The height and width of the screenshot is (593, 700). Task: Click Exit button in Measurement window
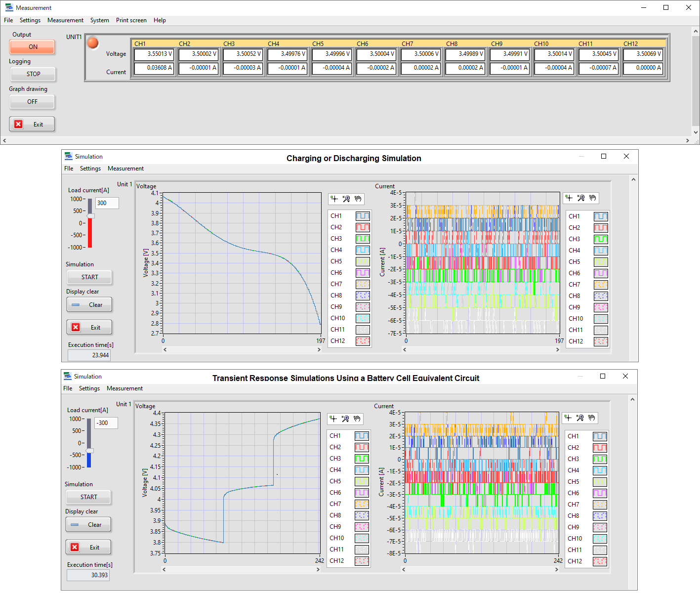tap(32, 125)
